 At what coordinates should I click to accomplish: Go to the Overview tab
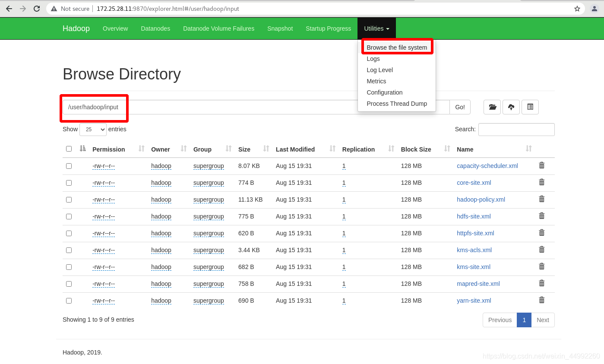115,28
